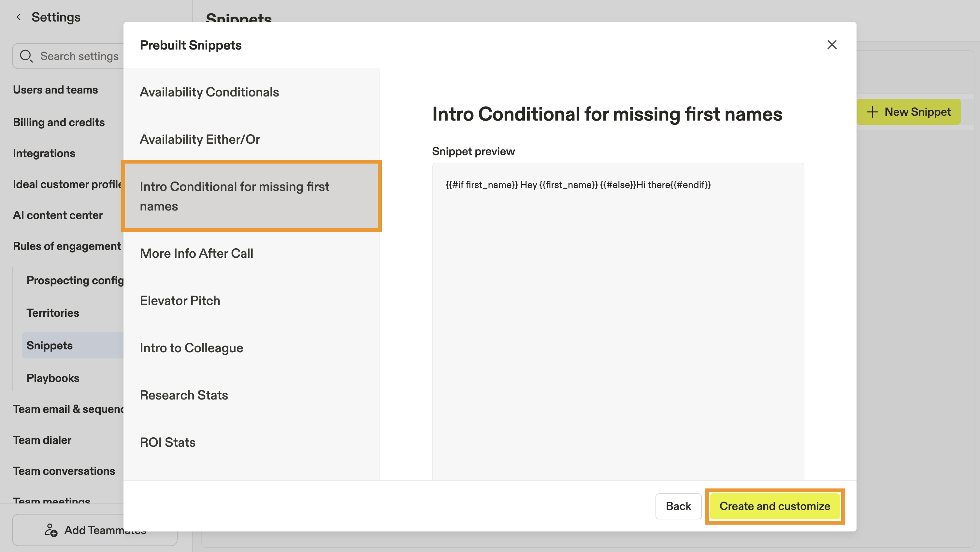Viewport: 980px width, 552px height.
Task: Select Availability Conditionals snippet
Action: coord(209,92)
